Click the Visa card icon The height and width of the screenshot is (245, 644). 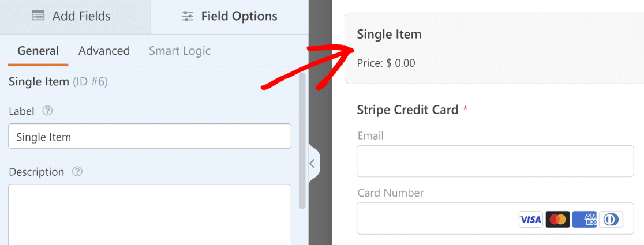tap(531, 220)
